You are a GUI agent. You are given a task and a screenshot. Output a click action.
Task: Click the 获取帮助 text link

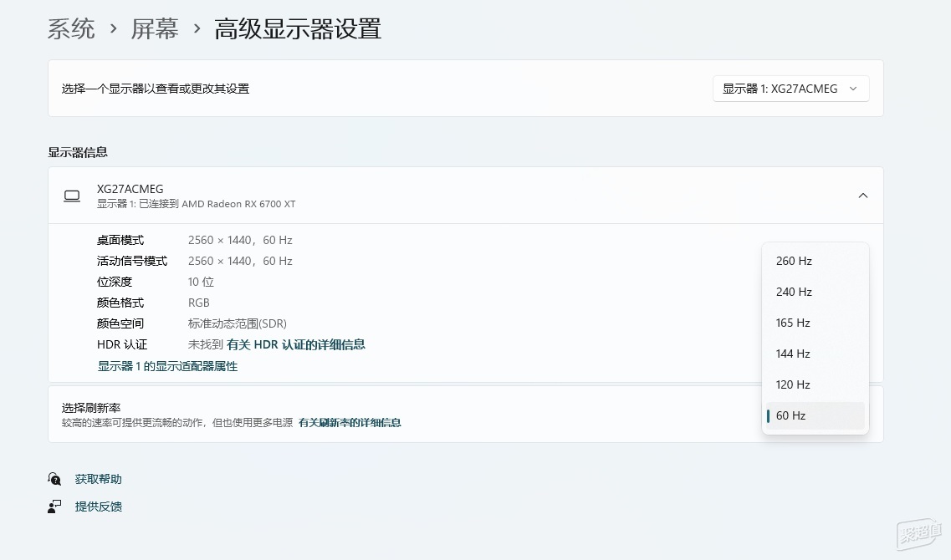tap(99, 479)
